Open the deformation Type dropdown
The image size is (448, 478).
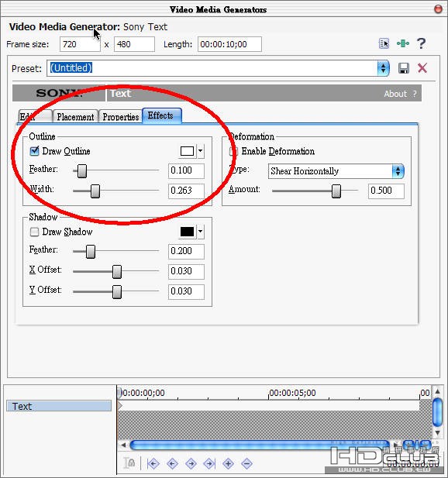tap(398, 171)
